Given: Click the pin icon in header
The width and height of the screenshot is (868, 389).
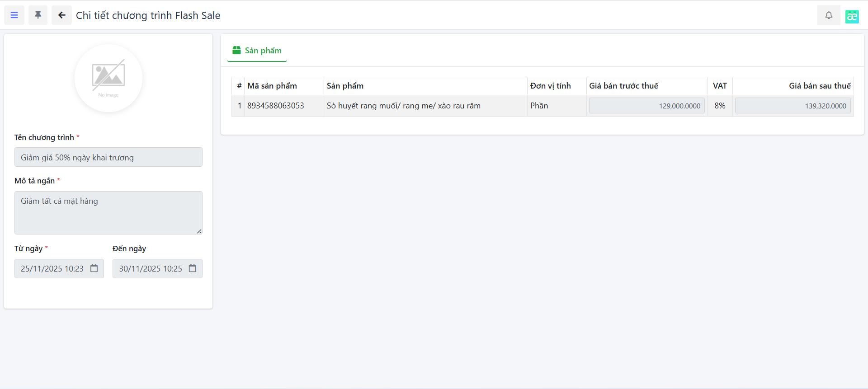Looking at the screenshot, I should pyautogui.click(x=38, y=15).
